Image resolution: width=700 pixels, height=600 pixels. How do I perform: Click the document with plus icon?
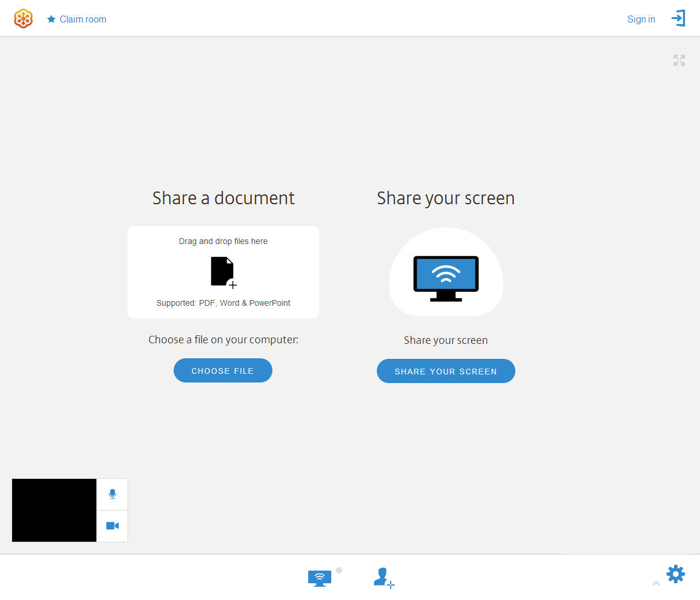click(x=224, y=272)
